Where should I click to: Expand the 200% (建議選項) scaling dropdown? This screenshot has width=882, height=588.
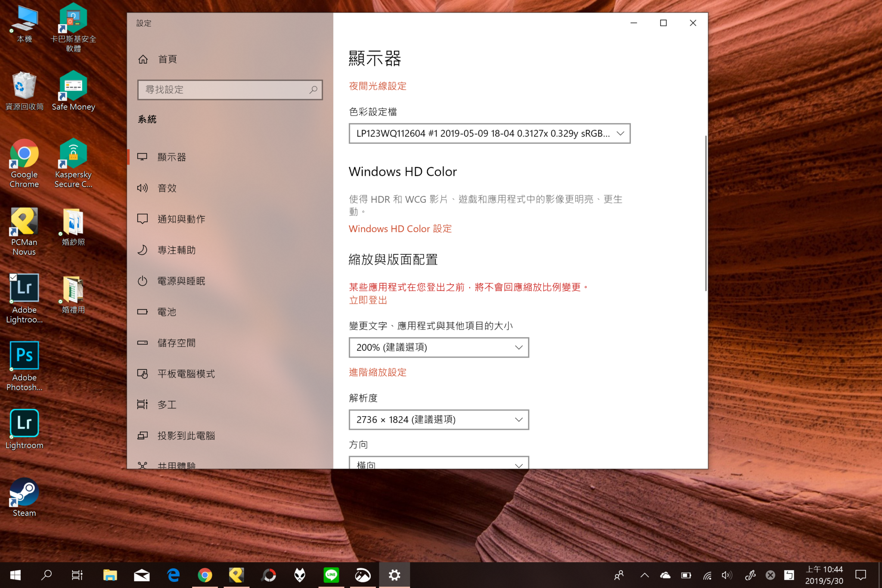[x=439, y=347]
